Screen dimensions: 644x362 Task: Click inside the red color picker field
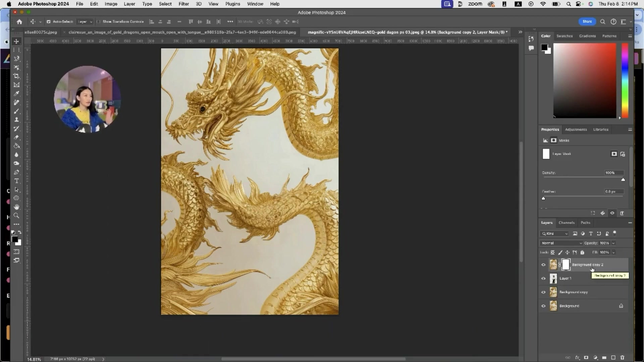585,80
